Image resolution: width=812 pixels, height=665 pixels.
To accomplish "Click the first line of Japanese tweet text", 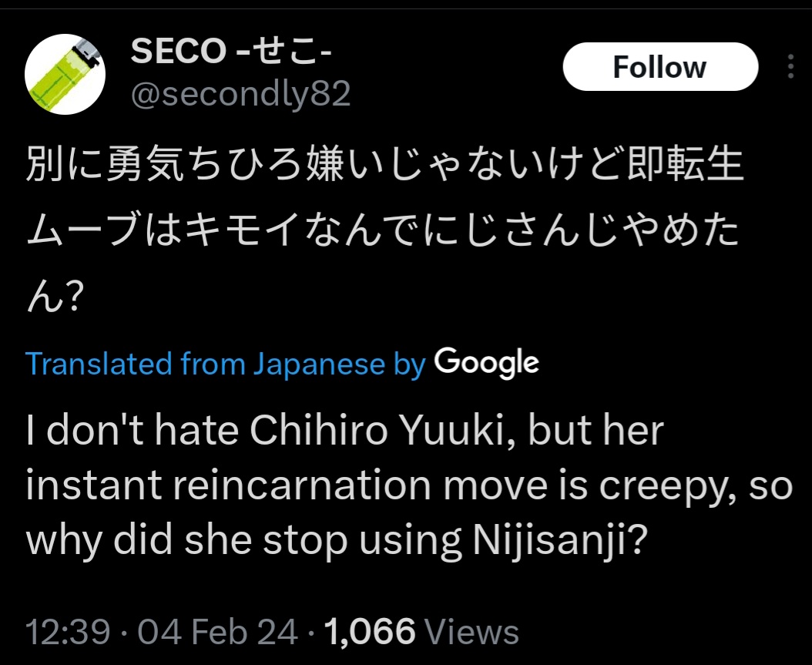I will pos(385,166).
